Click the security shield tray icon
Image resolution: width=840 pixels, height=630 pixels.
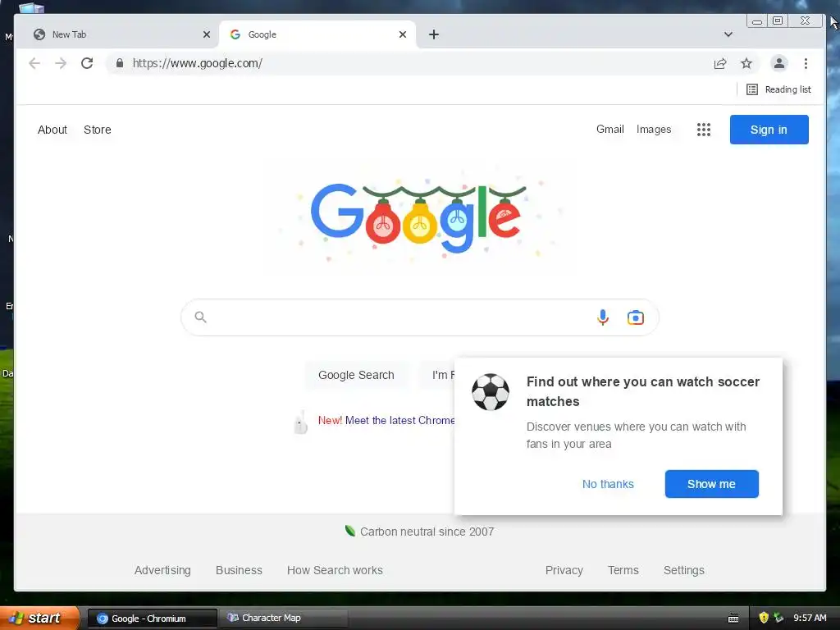pyautogui.click(x=764, y=618)
